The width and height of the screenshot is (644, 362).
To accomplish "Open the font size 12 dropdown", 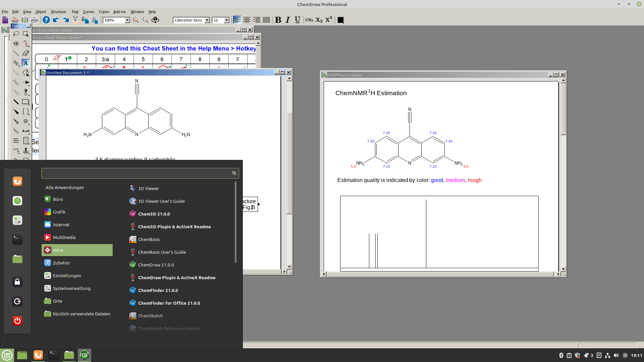I will click(226, 20).
